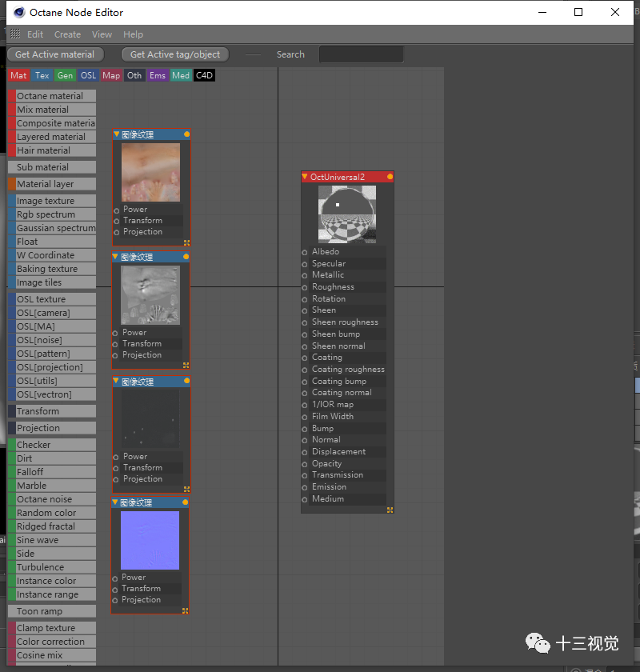Open the Create menu
The image size is (640, 672).
coord(67,34)
